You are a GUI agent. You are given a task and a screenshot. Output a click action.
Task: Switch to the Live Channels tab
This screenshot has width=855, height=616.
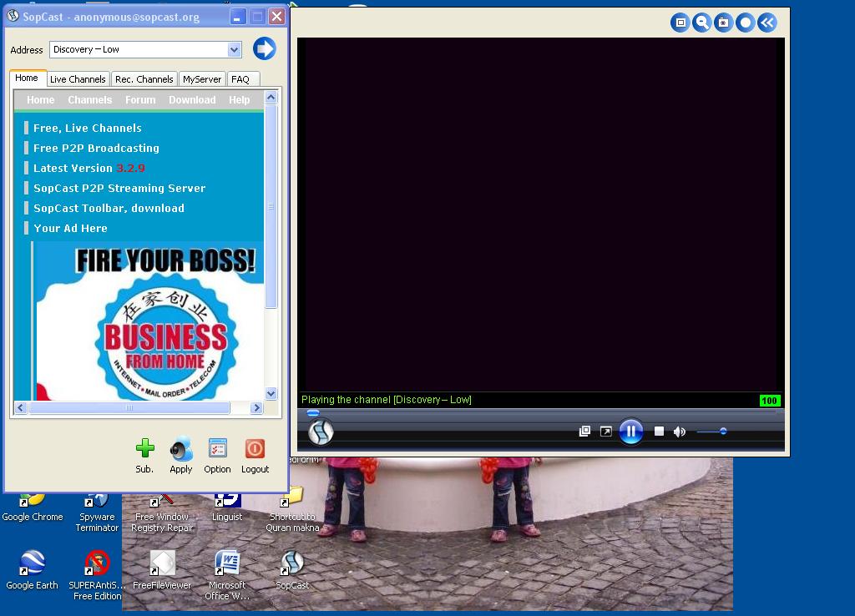click(78, 79)
